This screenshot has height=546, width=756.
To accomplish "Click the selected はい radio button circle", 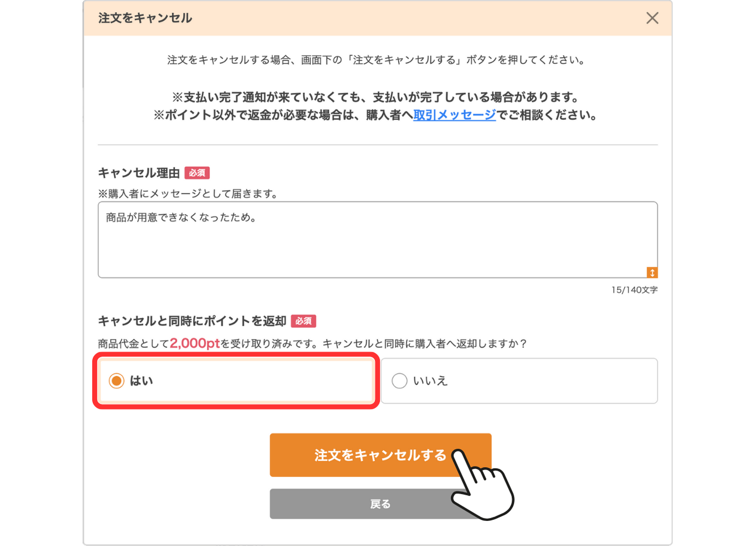I will point(116,380).
